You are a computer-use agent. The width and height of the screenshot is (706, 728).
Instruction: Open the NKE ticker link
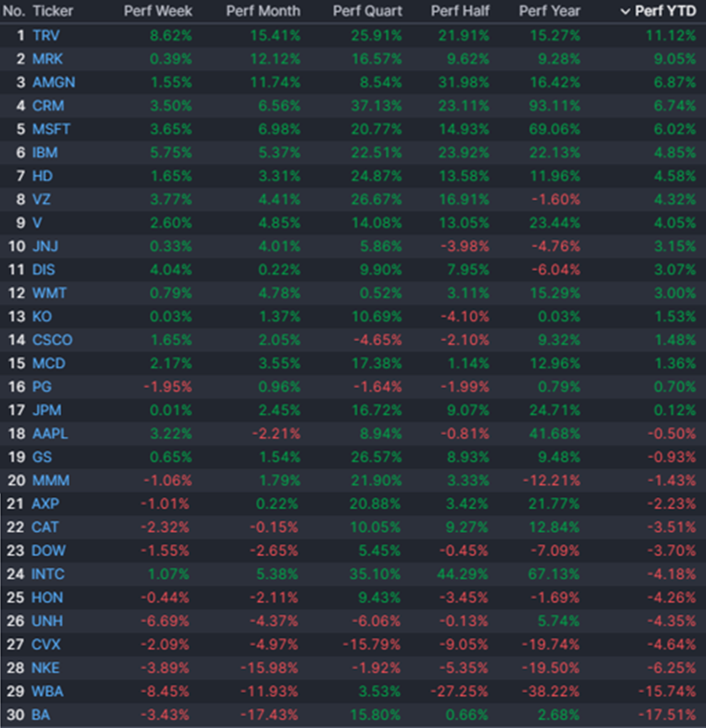[46, 668]
